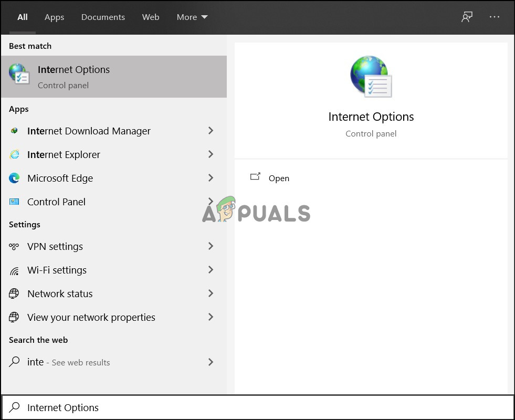Check Network status
The image size is (515, 420).
tap(59, 293)
